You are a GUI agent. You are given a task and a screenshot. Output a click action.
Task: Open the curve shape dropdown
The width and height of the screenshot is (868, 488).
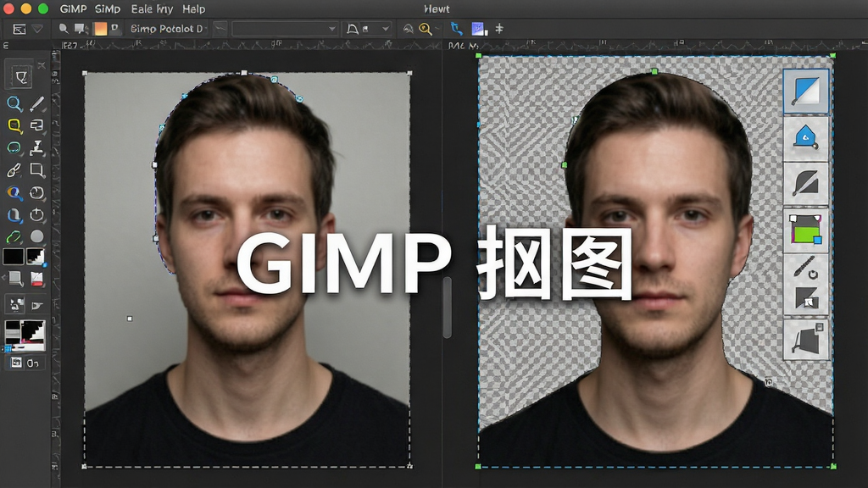(368, 29)
